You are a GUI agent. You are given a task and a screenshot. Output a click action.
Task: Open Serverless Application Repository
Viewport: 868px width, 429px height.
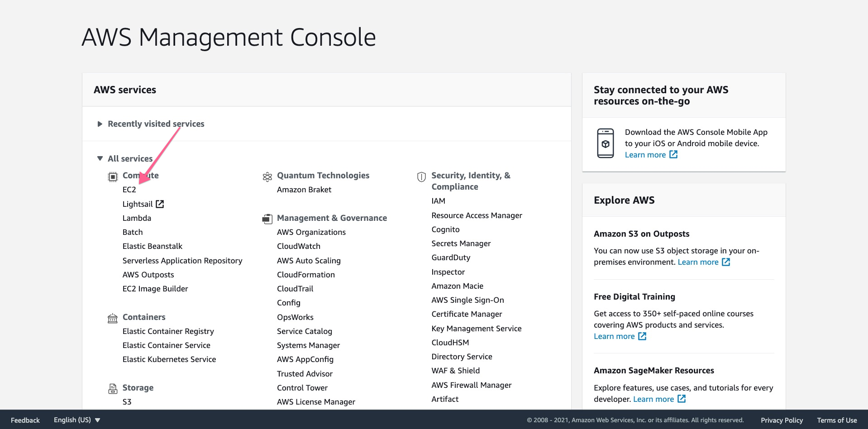point(182,261)
